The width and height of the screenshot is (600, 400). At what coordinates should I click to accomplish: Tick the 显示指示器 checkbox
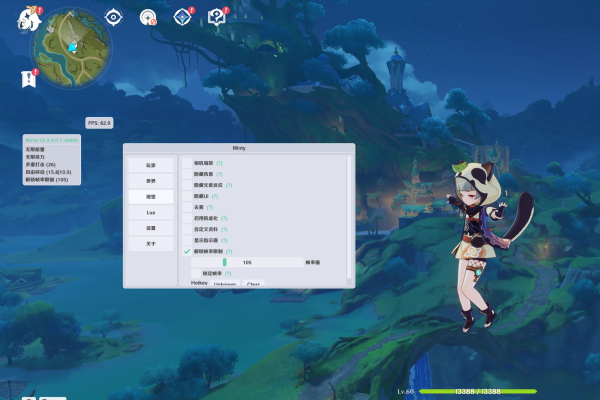tap(187, 240)
